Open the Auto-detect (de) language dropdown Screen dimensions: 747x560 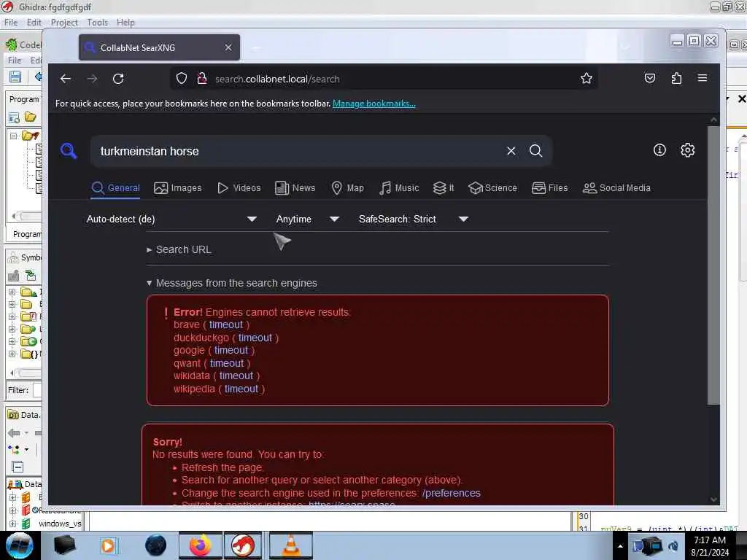(171, 219)
